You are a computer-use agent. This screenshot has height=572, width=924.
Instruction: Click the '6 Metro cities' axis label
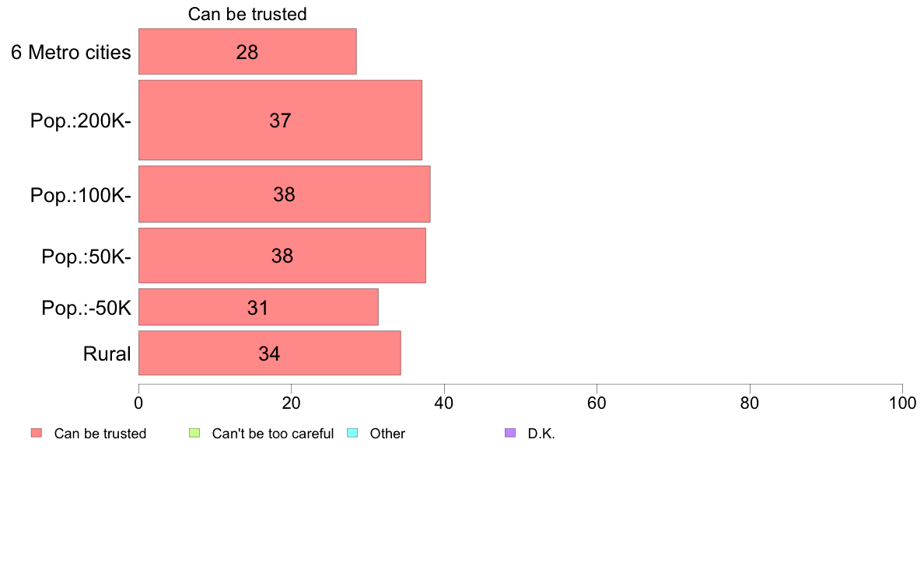(x=71, y=52)
